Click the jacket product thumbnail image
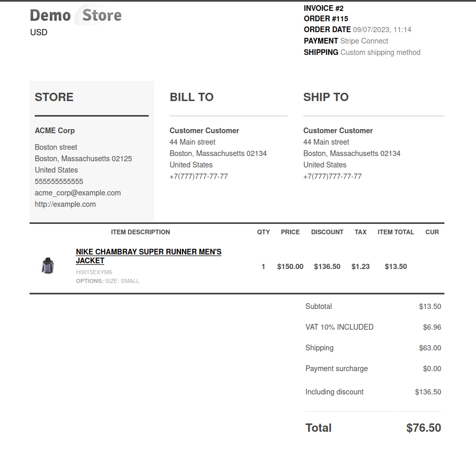 pos(48,265)
